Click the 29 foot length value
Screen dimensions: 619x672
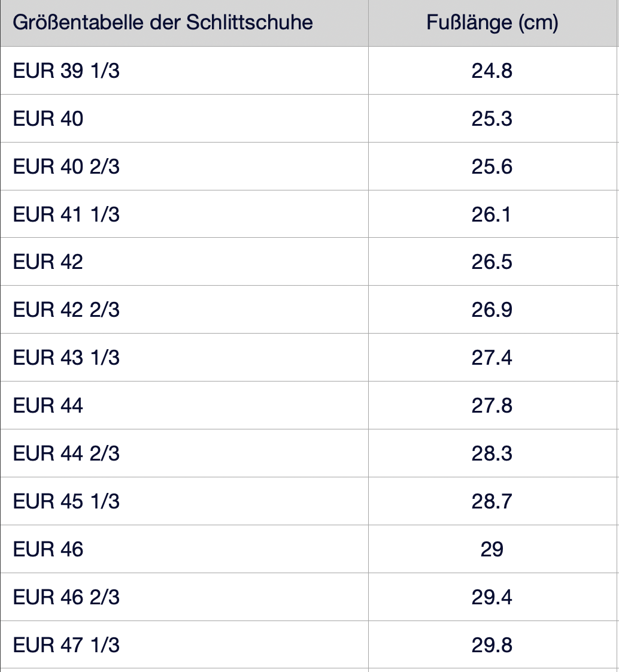coord(492,549)
